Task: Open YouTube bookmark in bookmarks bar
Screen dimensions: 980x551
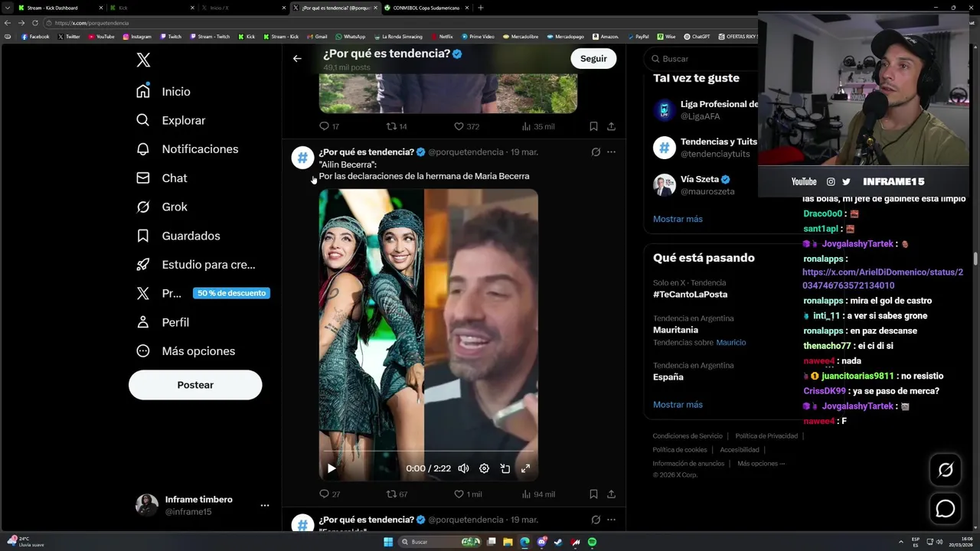Action: point(100,37)
